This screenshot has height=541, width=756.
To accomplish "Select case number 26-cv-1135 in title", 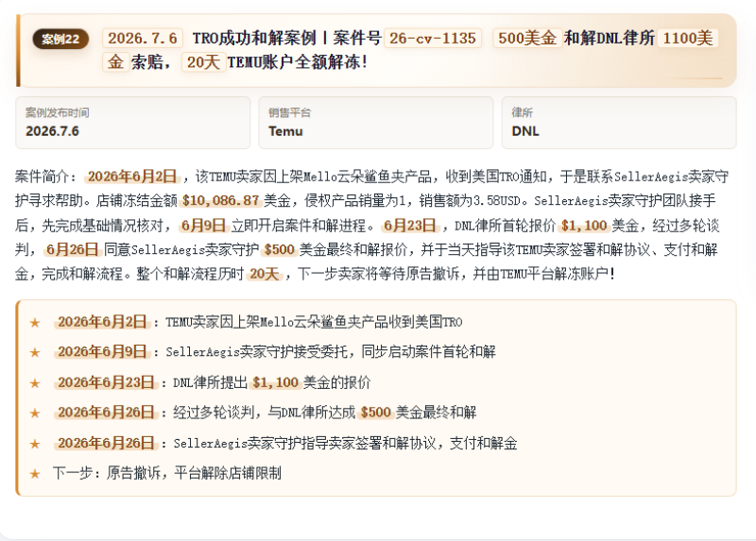I will [x=433, y=38].
